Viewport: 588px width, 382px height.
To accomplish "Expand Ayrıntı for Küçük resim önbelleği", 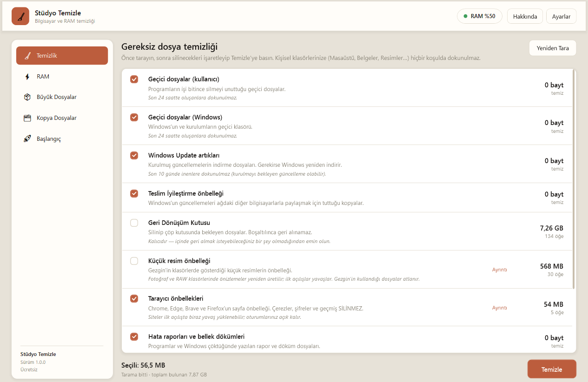I will coord(500,270).
